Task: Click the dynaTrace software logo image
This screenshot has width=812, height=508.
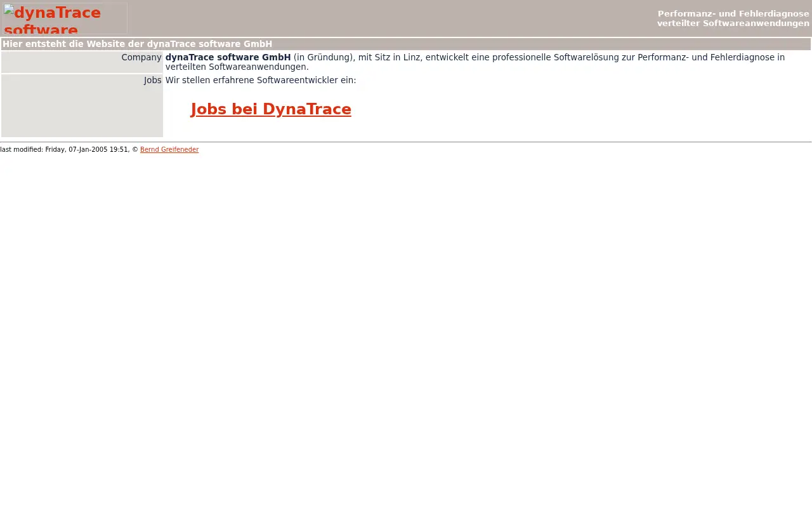Action: (x=65, y=18)
